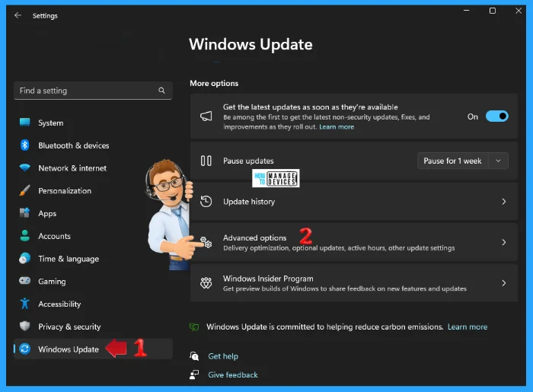
Task: Click the Bluetooth icon in sidebar
Action: pyautogui.click(x=25, y=145)
